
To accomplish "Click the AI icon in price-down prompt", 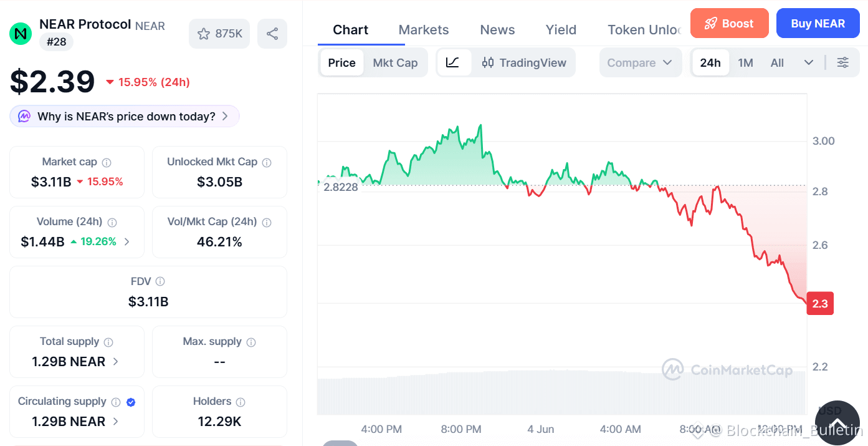I will click(24, 116).
